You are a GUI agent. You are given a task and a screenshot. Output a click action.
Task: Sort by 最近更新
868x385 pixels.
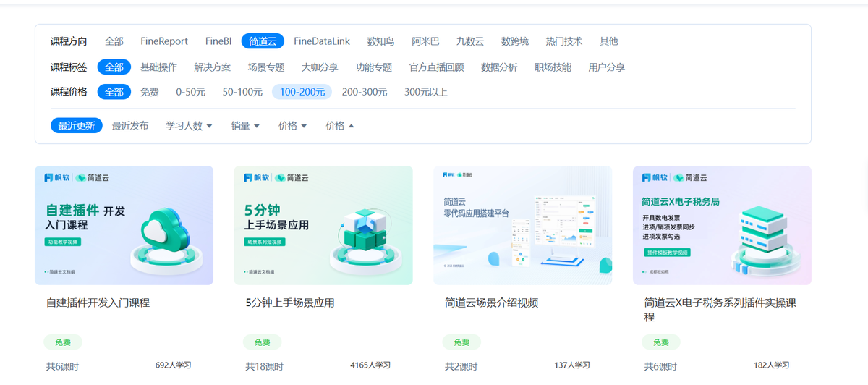pyautogui.click(x=77, y=126)
